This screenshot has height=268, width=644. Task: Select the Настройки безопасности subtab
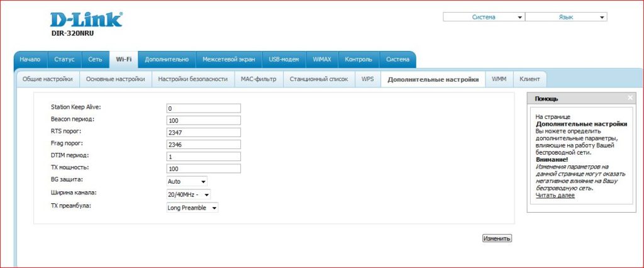click(x=192, y=79)
